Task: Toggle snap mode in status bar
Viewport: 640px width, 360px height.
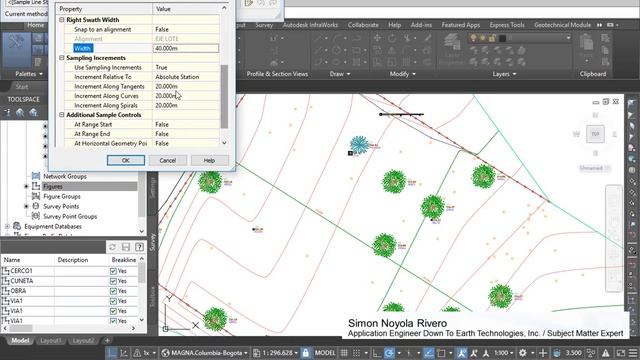Action: tap(356, 353)
